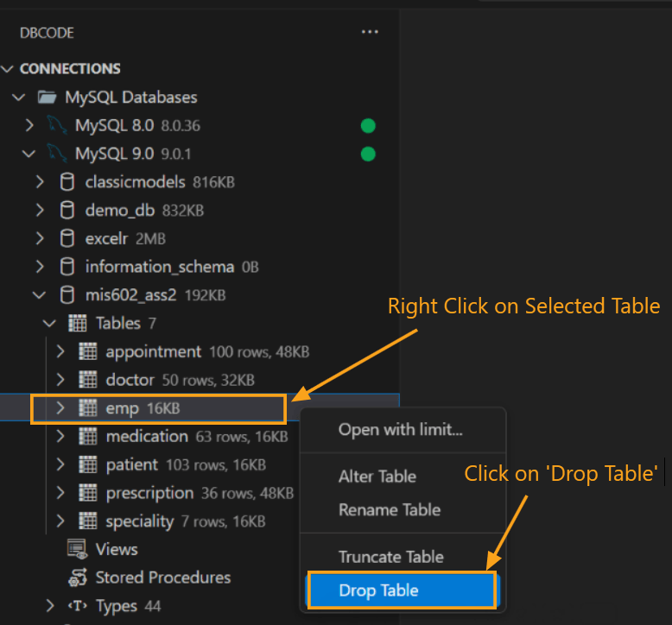
Task: Expand the MySQL 8.0 connection
Action: (29, 125)
